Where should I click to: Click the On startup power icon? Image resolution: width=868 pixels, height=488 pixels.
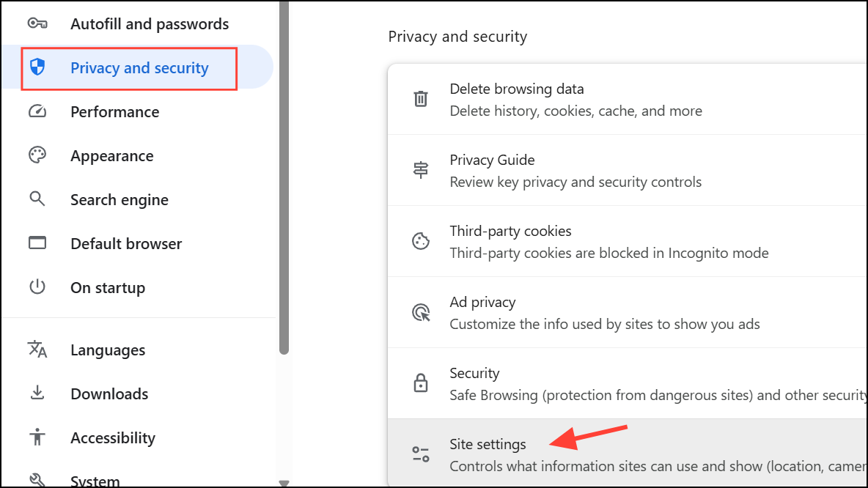click(x=37, y=287)
